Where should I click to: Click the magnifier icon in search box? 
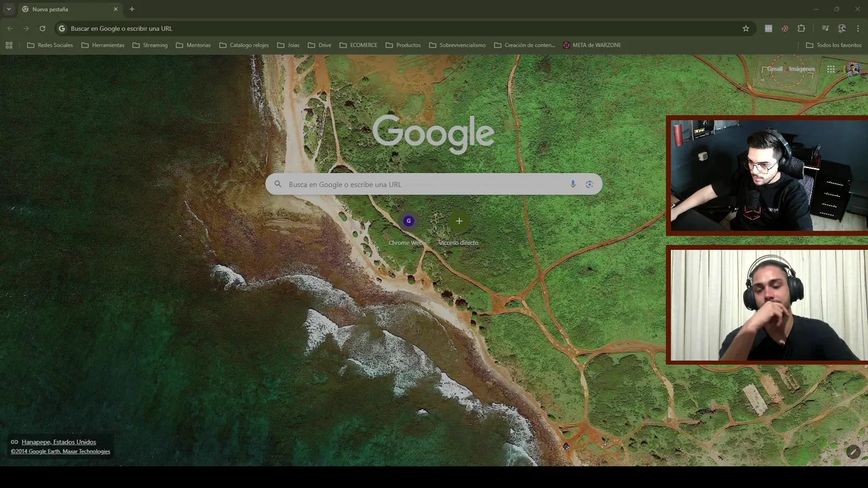point(277,184)
